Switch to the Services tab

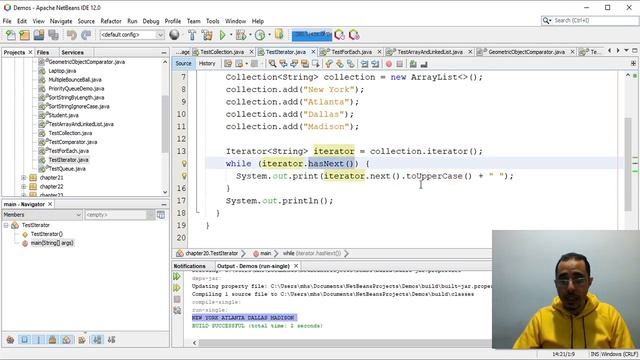(73, 53)
